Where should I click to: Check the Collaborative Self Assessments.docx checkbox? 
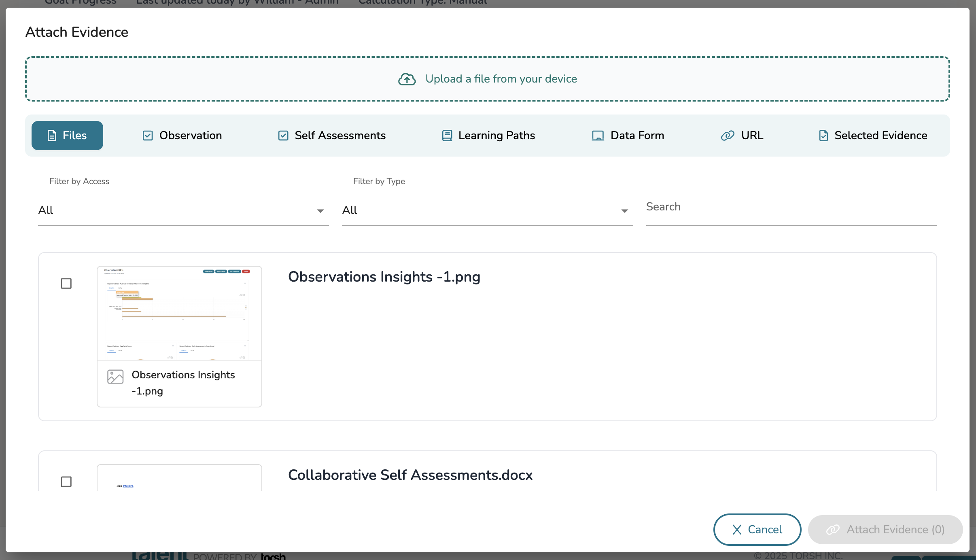(x=66, y=482)
